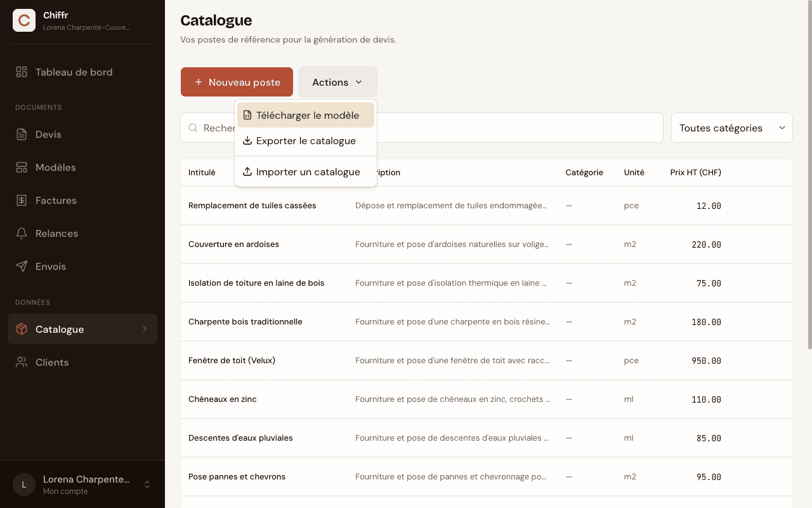Open the Envois page

coord(82,266)
